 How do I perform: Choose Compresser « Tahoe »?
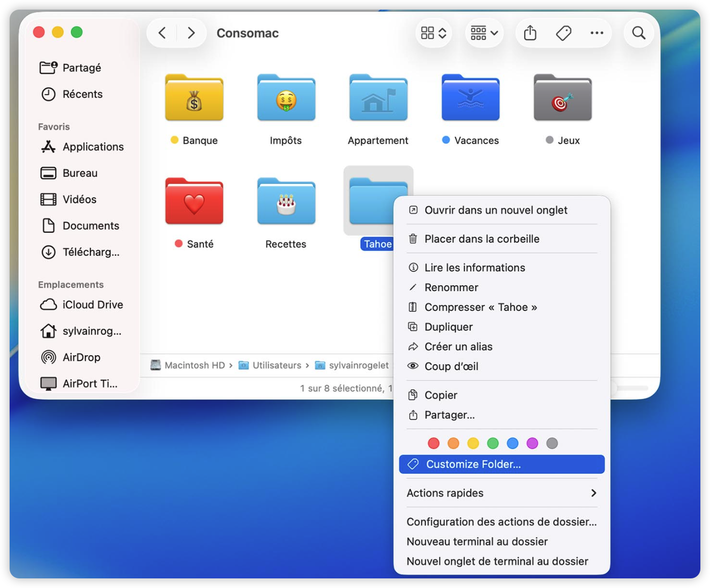[x=502, y=307]
